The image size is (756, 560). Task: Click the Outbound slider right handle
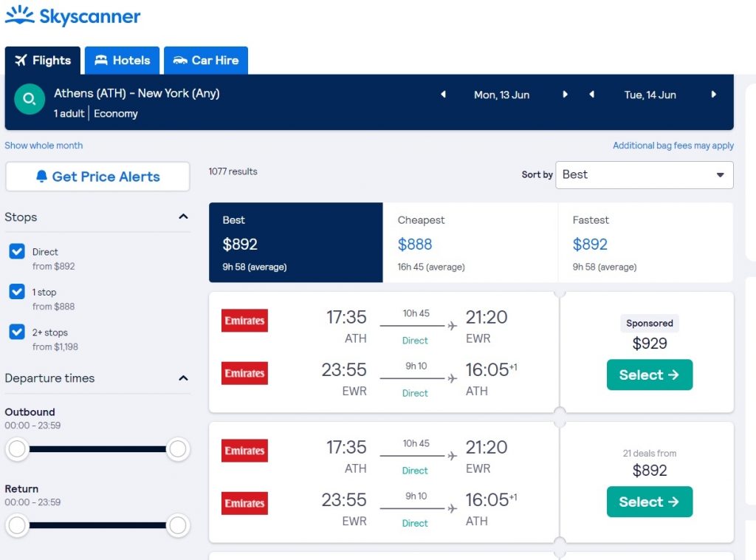178,449
